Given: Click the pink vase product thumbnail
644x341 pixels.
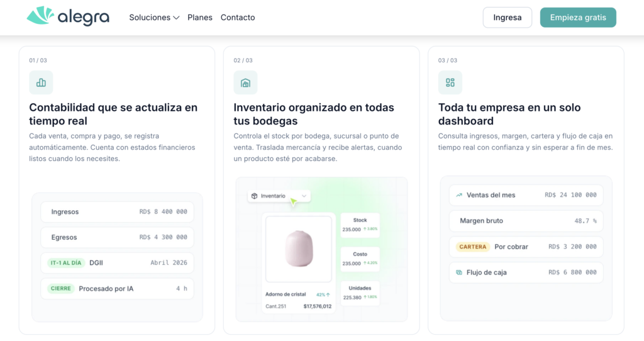Looking at the screenshot, I should tap(299, 249).
